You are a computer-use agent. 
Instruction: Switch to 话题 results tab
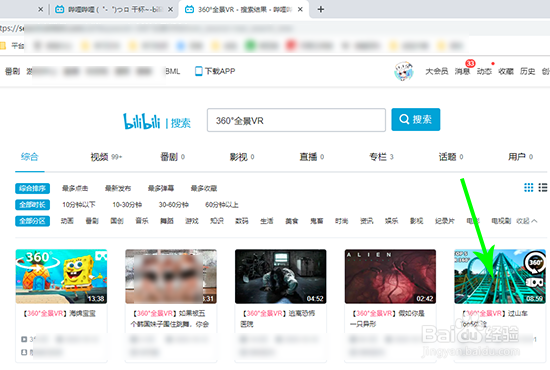[451, 157]
